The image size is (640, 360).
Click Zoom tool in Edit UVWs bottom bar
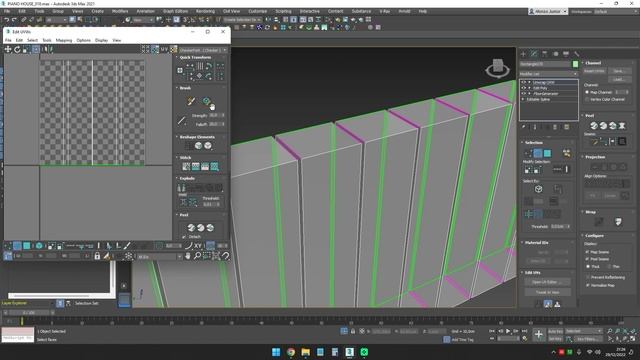(x=197, y=256)
